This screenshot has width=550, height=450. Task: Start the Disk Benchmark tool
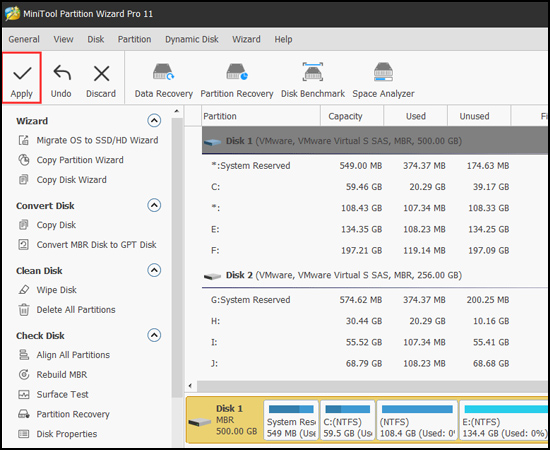coord(313,80)
